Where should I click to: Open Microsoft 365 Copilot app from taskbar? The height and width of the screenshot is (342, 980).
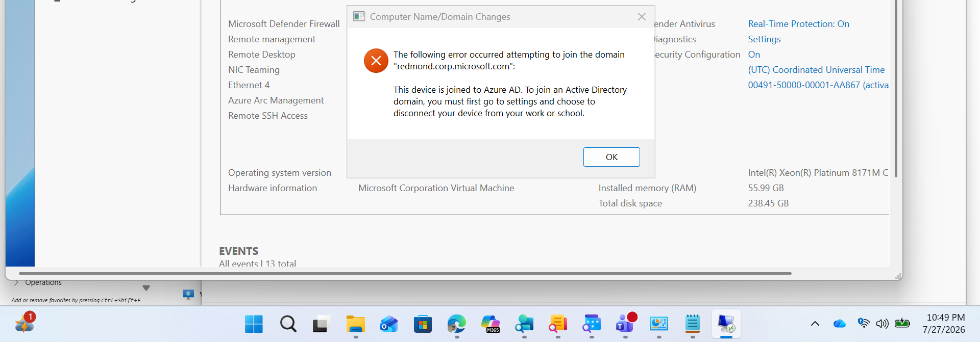pyautogui.click(x=491, y=324)
